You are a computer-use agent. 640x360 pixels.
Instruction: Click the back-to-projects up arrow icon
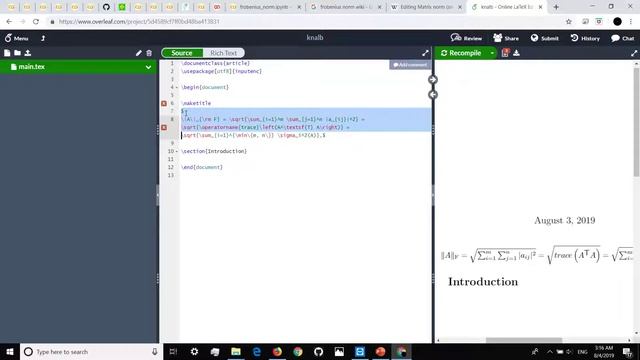click(43, 38)
